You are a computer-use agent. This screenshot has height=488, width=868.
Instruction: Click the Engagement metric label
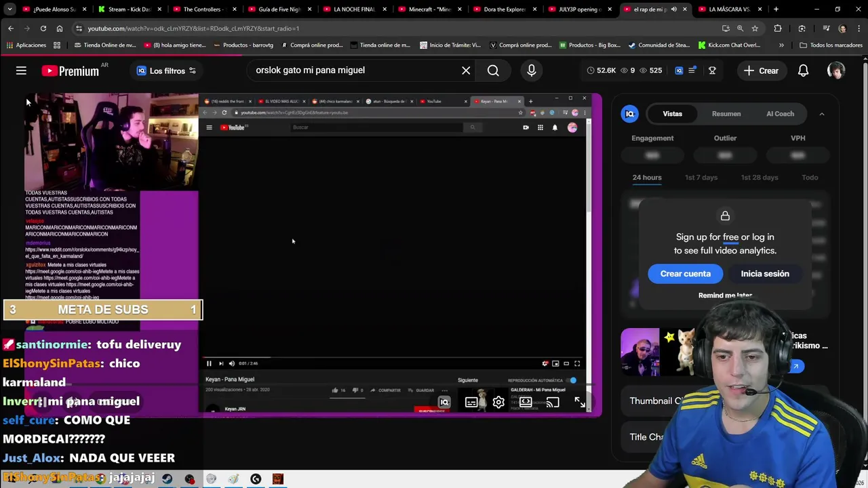coord(652,138)
